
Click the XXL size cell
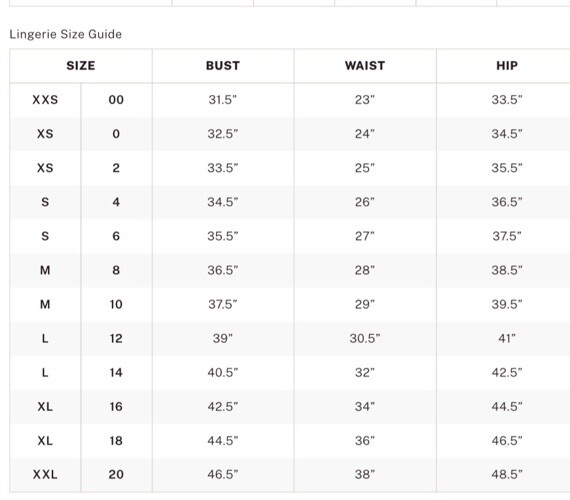tap(45, 475)
